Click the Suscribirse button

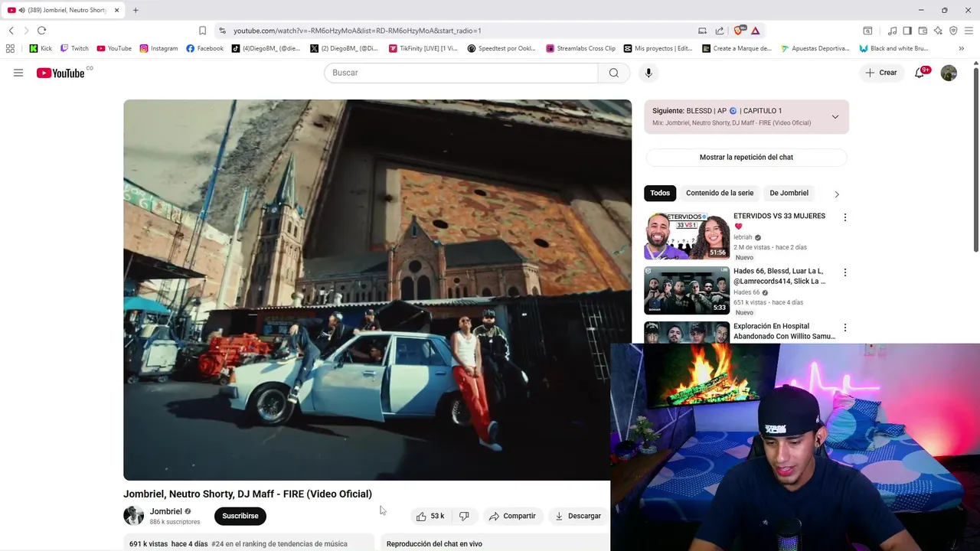coord(240,516)
